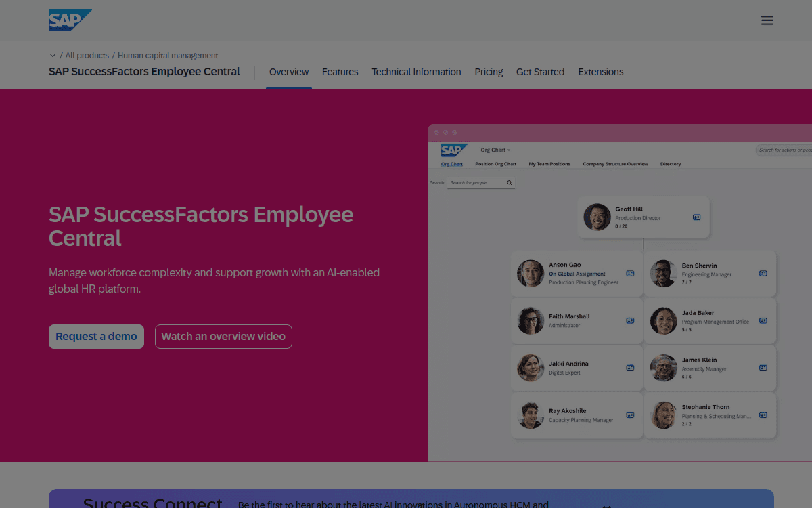Go to the All products breadcrumb

click(x=87, y=56)
